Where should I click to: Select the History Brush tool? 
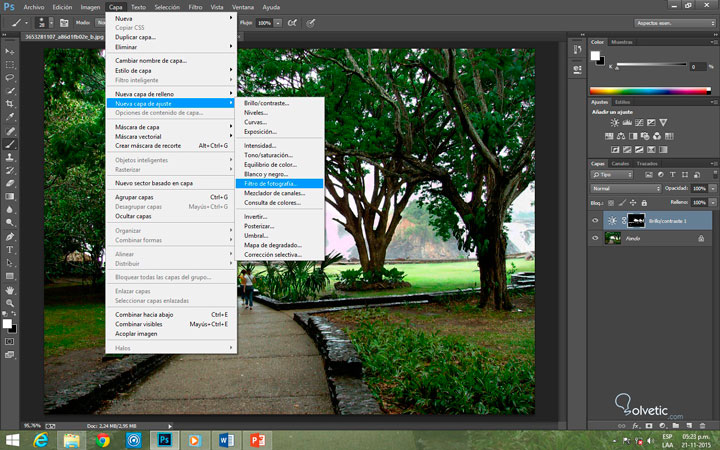coord(10,170)
